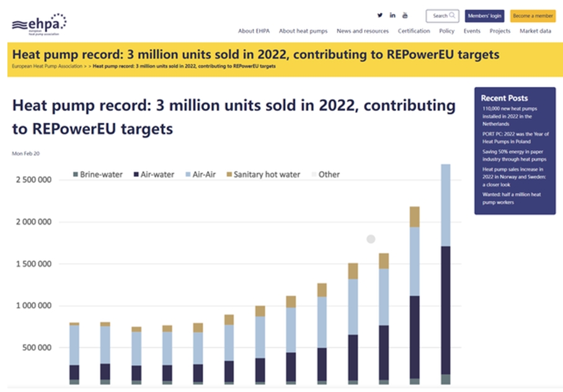Click the magnifier icon in Search
This screenshot has height=392, width=563.
pos(452,16)
